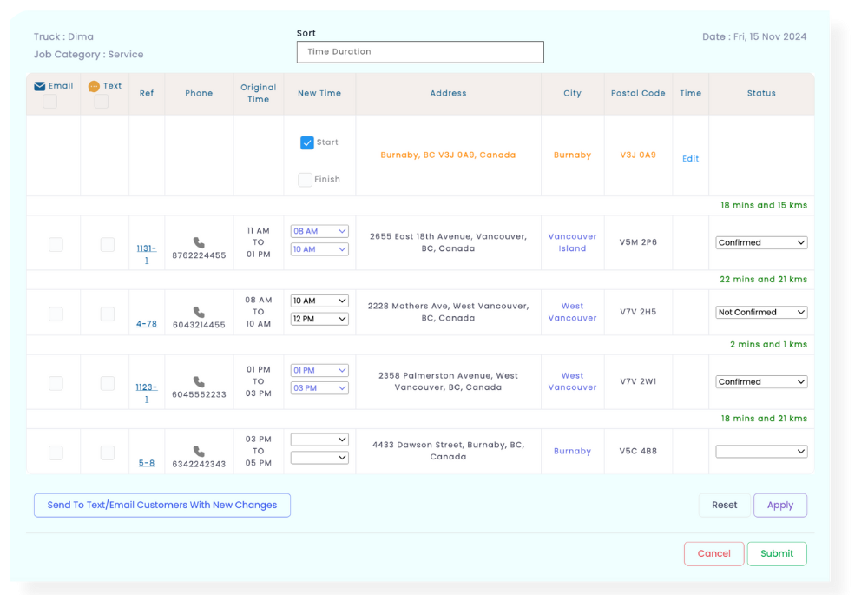Tick Email checkbox for job 5-8

[x=56, y=453]
